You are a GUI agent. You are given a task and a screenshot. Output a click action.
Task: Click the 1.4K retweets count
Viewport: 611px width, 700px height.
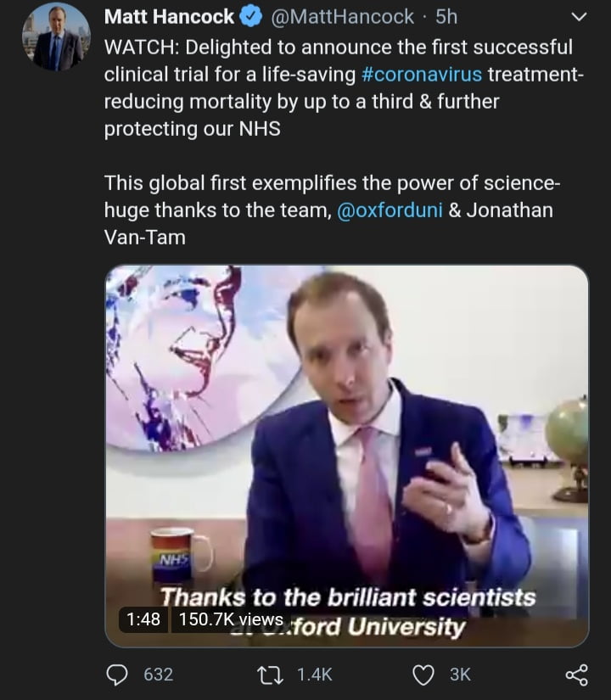(x=315, y=674)
